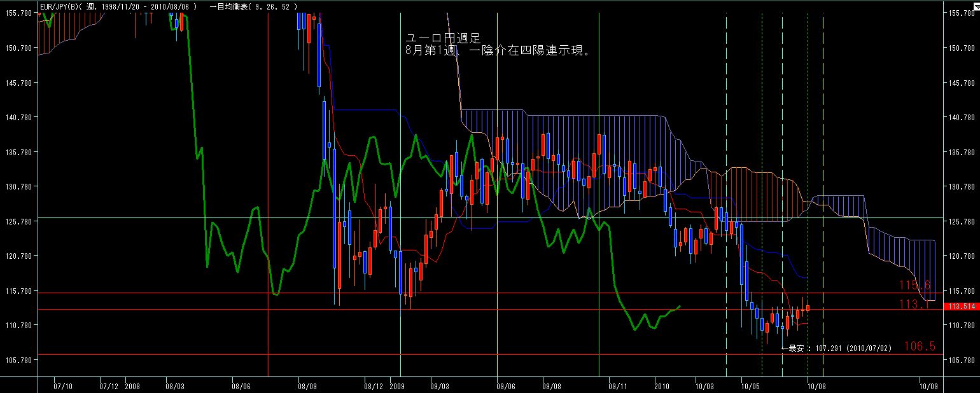Click the 09/03 date label
Screen dimensions: 980x393
pyautogui.click(x=439, y=386)
